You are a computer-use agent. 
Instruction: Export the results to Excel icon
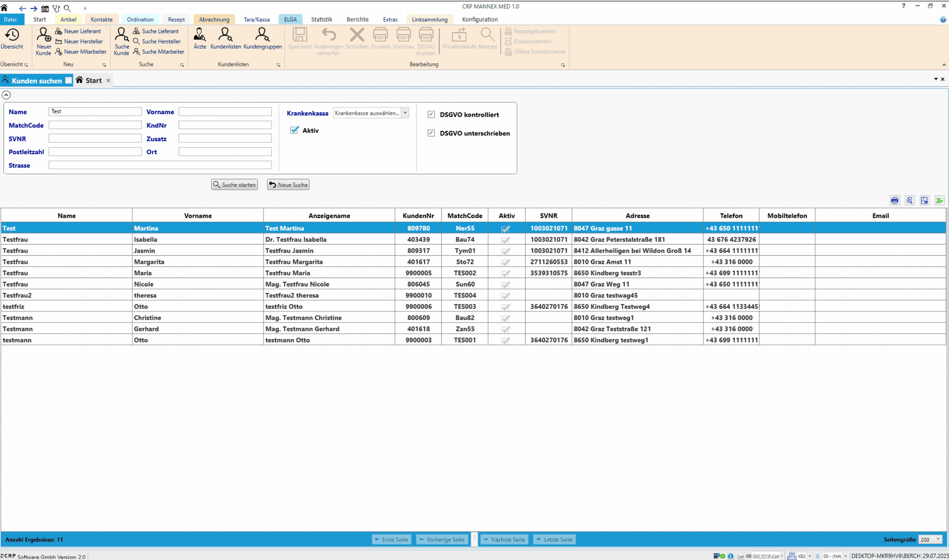click(939, 200)
